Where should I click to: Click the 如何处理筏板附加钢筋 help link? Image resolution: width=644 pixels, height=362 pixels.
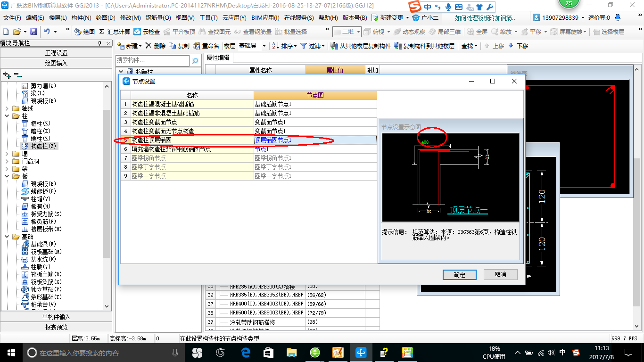pos(486,17)
